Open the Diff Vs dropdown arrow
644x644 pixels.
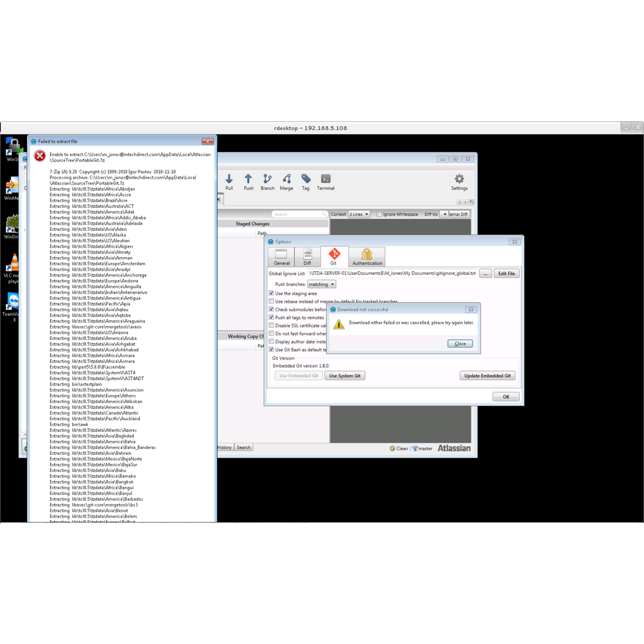tap(444, 214)
